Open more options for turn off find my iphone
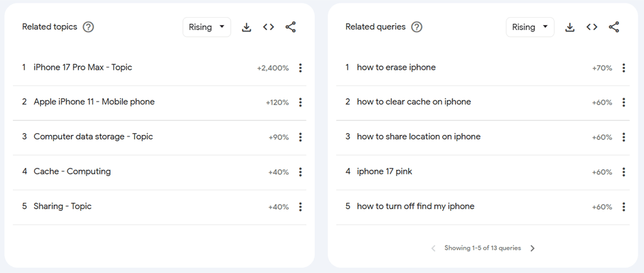644x273 pixels. coord(624,207)
